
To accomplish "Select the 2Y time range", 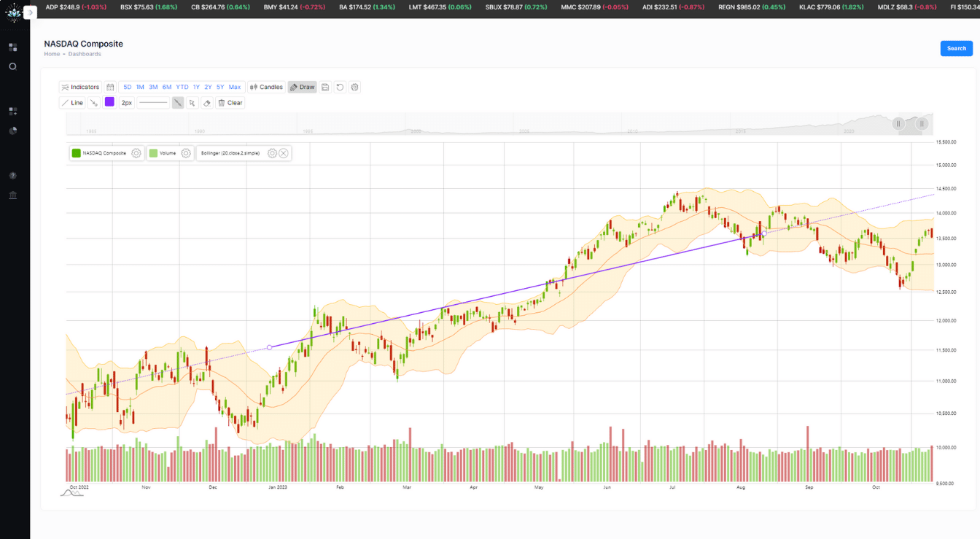I will point(208,87).
